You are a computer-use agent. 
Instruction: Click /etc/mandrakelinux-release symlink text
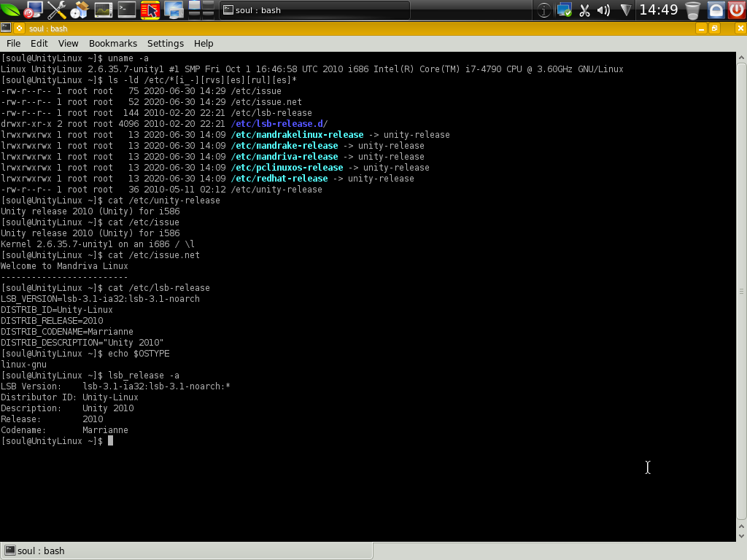tap(298, 135)
